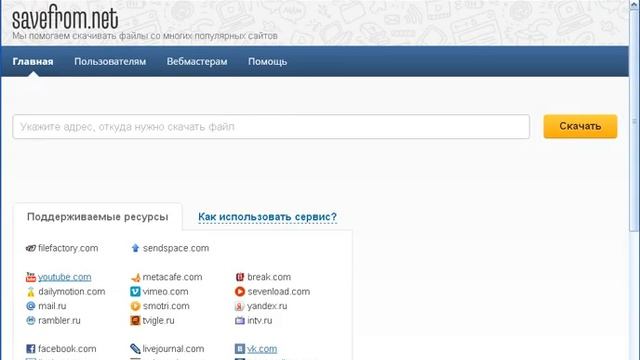Click the mail.ru @ icon
The height and width of the screenshot is (360, 640).
pos(31,306)
